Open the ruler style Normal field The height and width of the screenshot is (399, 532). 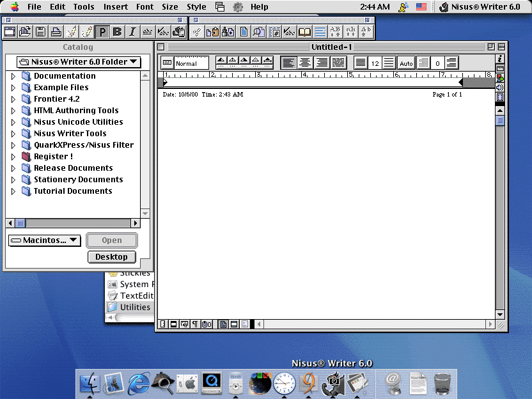click(x=191, y=63)
